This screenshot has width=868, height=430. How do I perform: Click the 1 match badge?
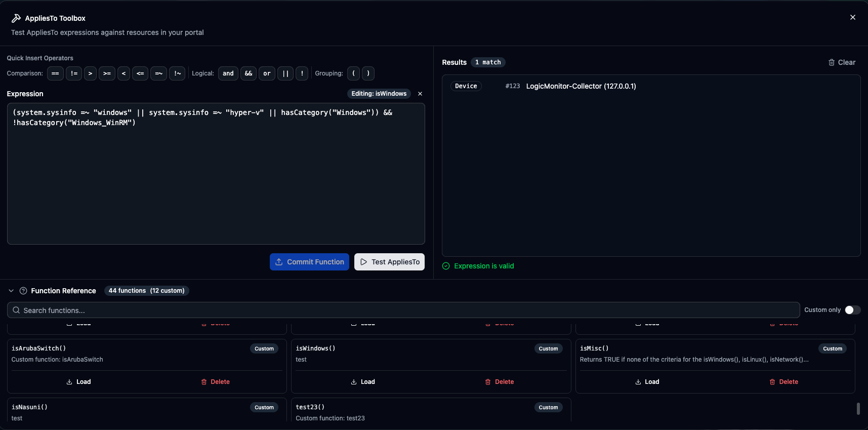click(488, 62)
